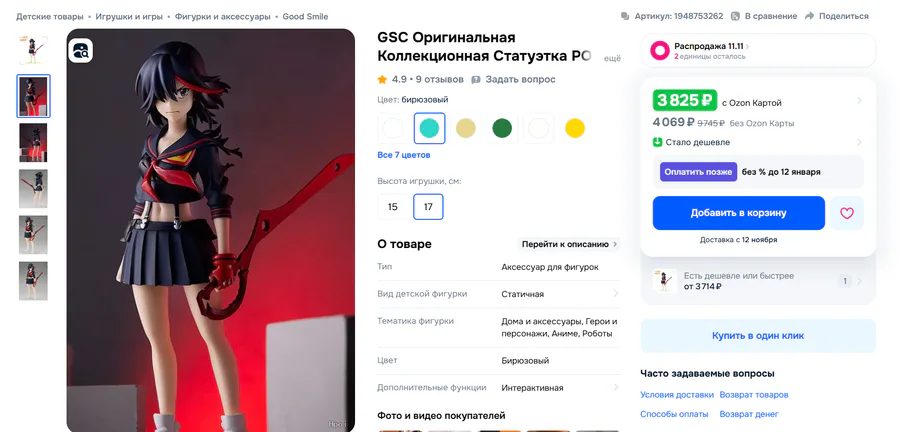Viewport: 900px width, 432px height.
Task: Add product to favorites with heart icon
Action: point(847,213)
